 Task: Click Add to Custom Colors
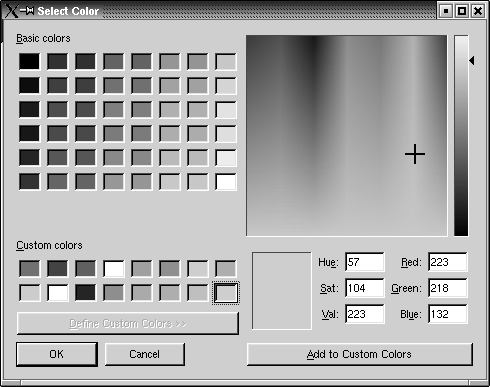[359, 354]
